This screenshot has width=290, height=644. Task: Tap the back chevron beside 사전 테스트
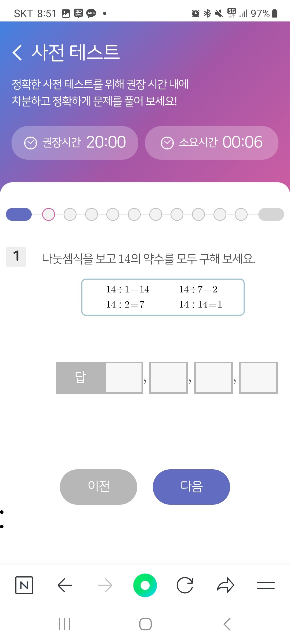point(17,52)
